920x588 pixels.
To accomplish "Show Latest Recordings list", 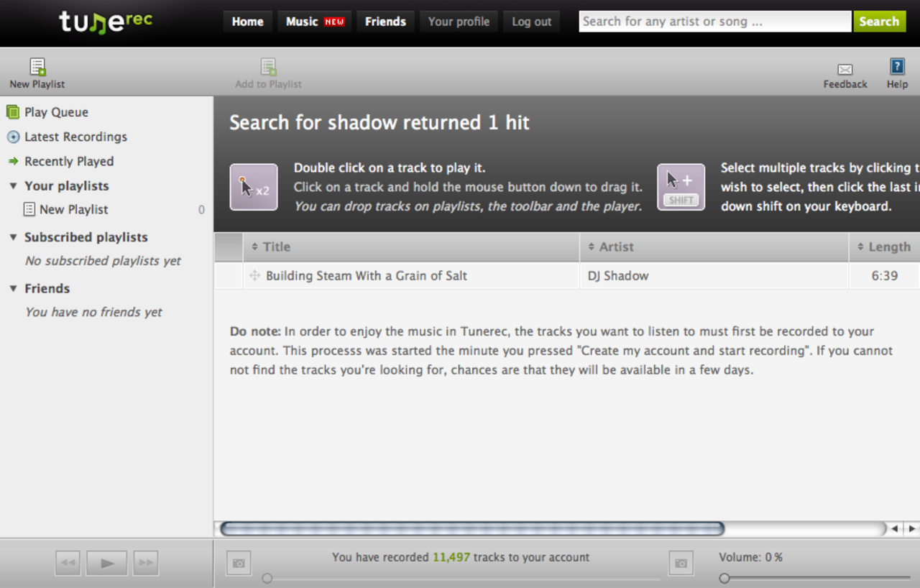I will tap(75, 137).
